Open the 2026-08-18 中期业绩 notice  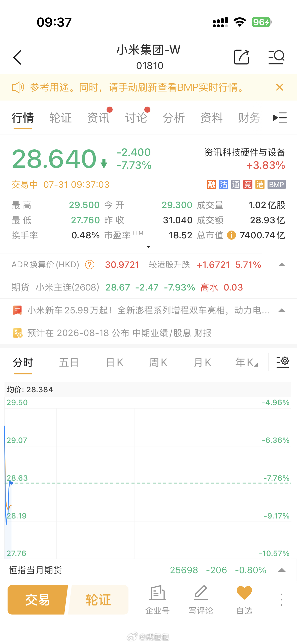tap(119, 333)
